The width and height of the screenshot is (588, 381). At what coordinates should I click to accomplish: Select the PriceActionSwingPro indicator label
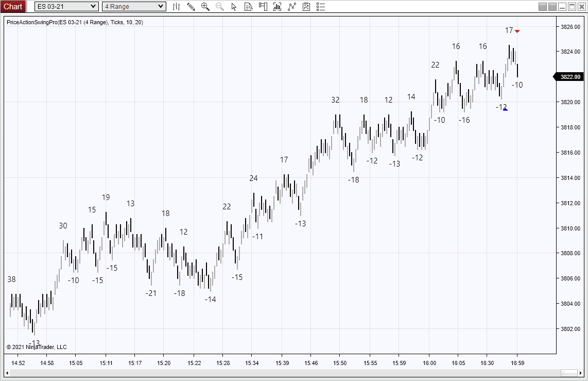click(x=75, y=22)
